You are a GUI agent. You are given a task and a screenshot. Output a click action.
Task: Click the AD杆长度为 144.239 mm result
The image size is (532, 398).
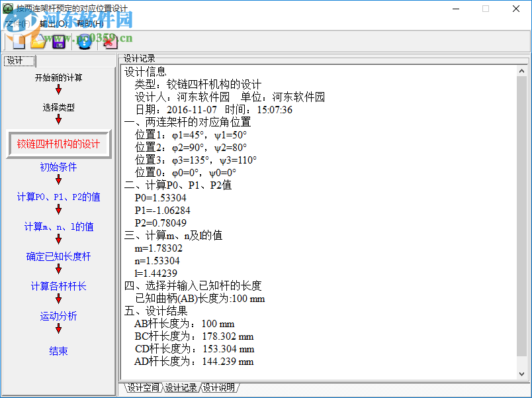(194, 361)
